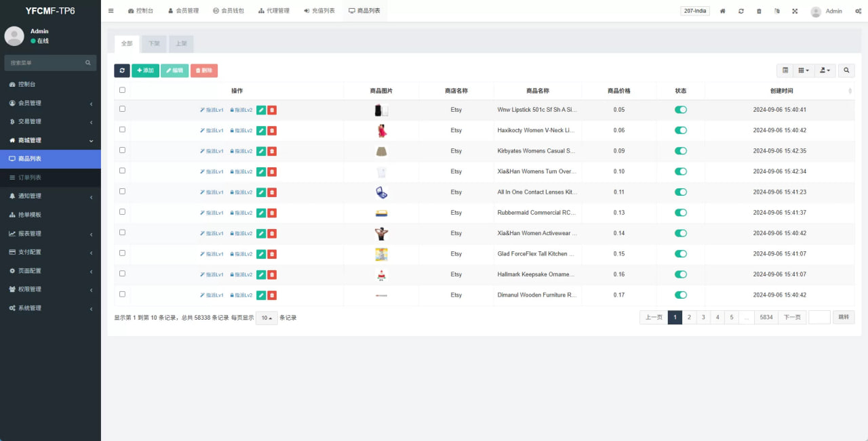
Task: Open the page size dropdown showing 10
Action: click(x=267, y=318)
